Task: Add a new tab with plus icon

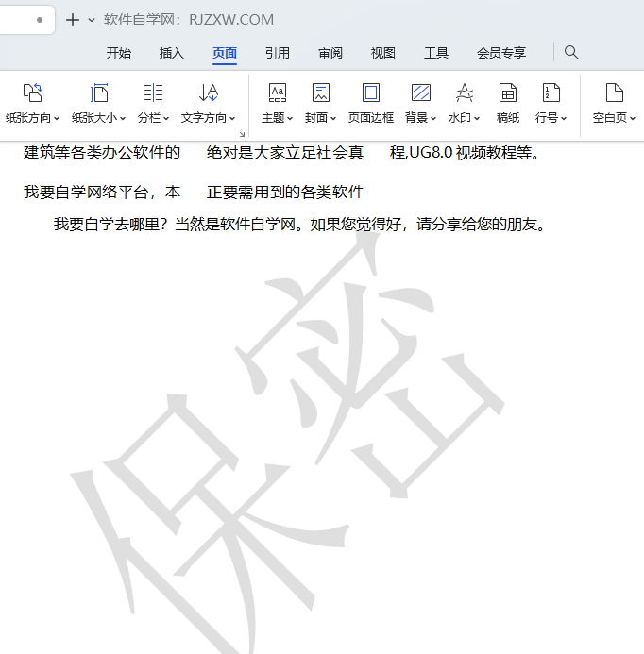Action: 73,20
